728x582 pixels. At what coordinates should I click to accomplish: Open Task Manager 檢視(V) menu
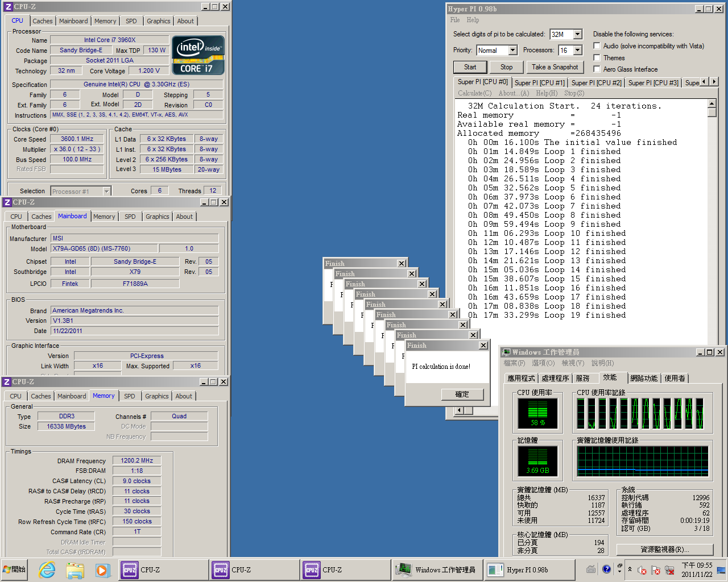tap(573, 363)
